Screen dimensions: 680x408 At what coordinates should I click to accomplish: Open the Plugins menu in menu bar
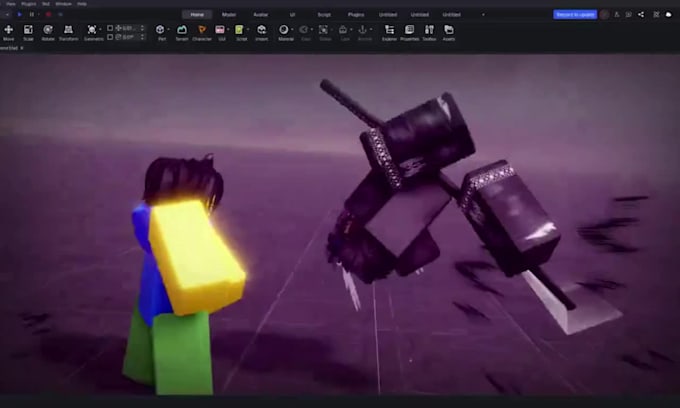coord(29,4)
